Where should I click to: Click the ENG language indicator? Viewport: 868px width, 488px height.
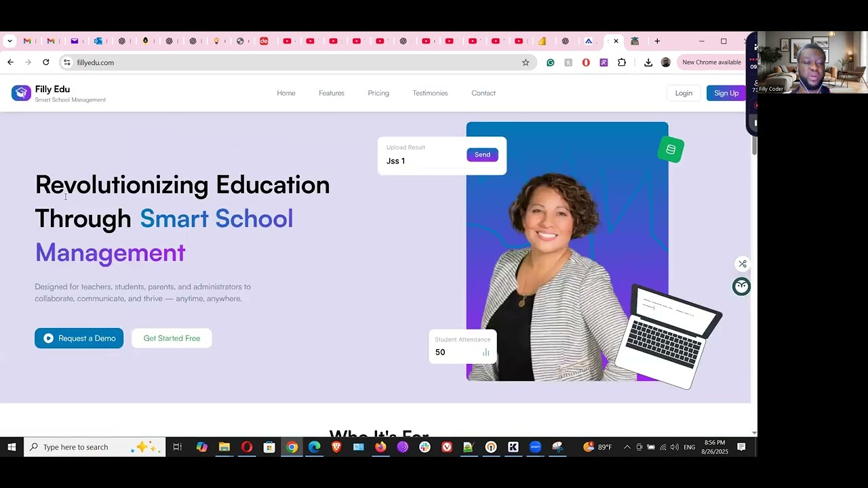pos(689,447)
